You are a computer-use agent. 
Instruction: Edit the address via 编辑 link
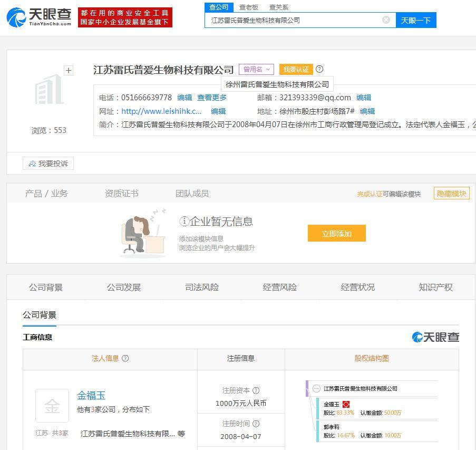point(367,111)
